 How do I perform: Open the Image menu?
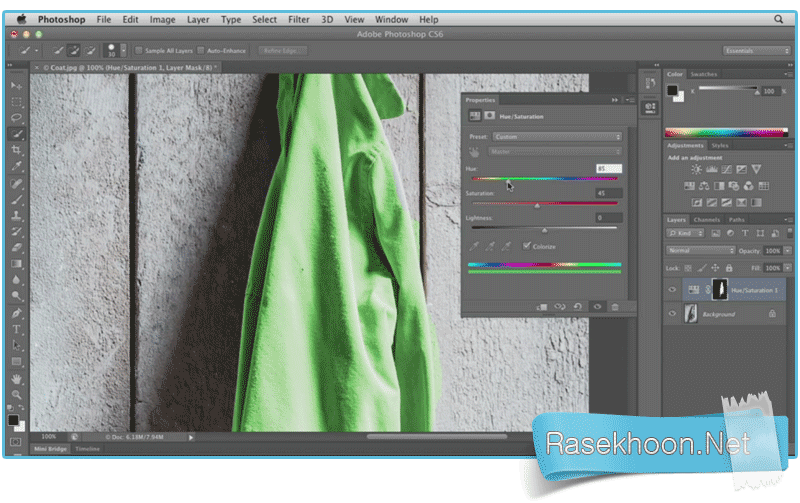162,19
